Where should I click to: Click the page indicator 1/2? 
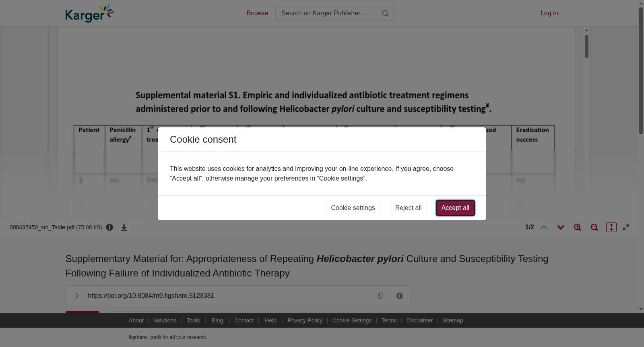coord(530,227)
